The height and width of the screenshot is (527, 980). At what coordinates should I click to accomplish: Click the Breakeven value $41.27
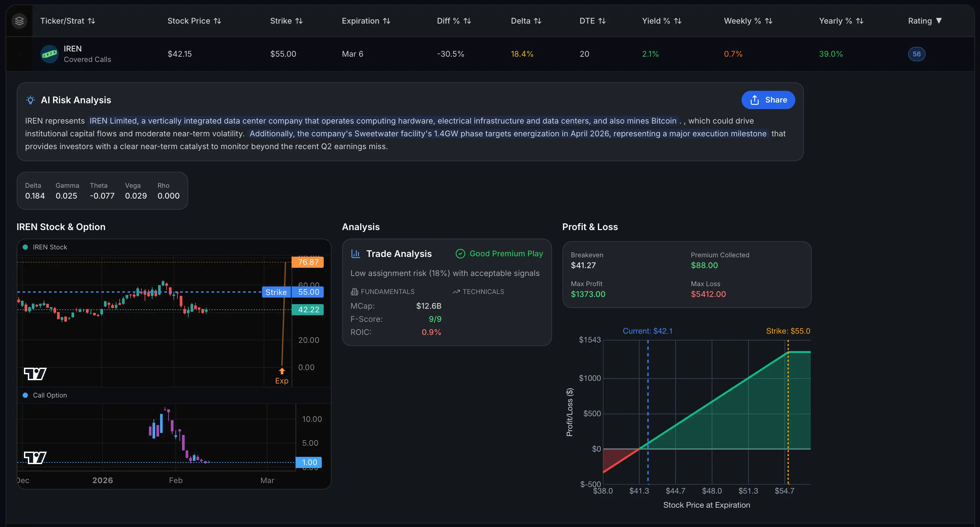pos(583,265)
